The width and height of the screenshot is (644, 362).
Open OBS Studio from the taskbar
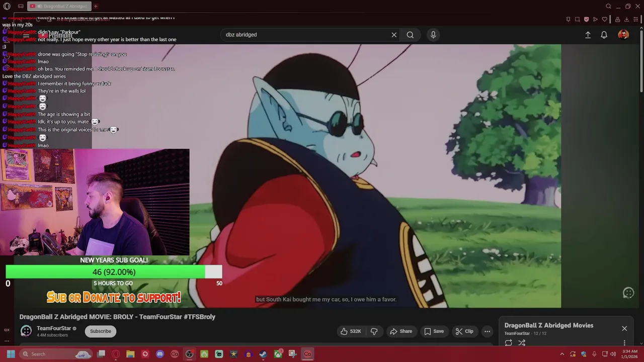[189, 354]
